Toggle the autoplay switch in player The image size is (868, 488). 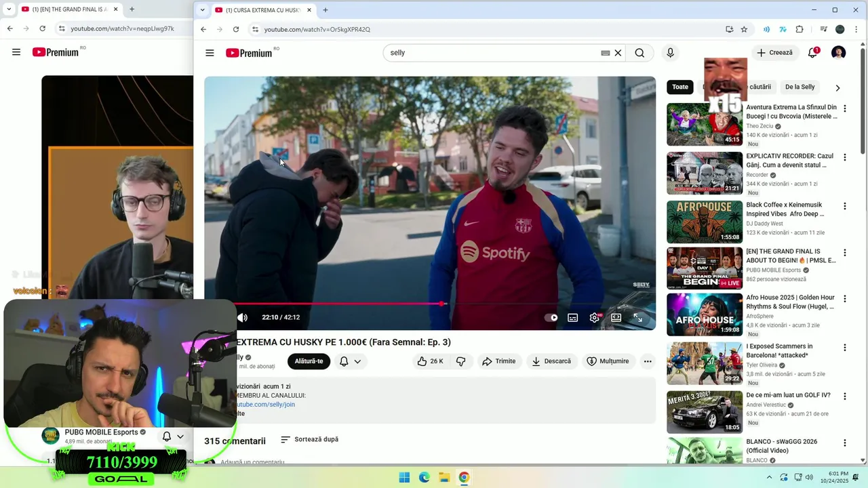tap(551, 317)
